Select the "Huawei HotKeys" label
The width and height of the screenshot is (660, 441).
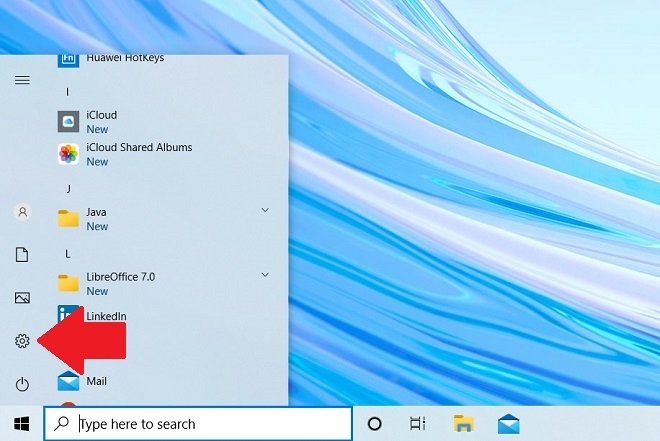[125, 58]
